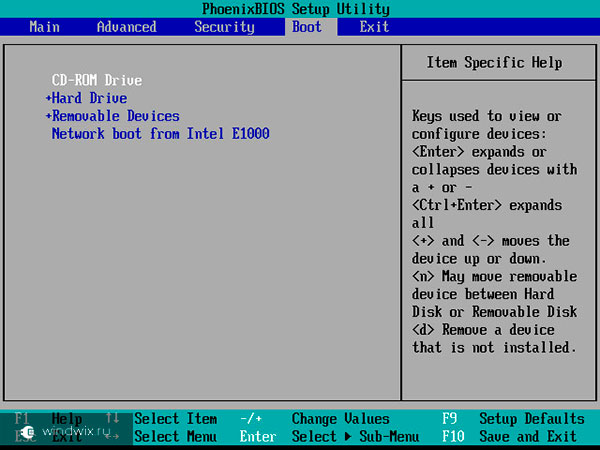The width and height of the screenshot is (600, 450).
Task: Go to the Exit tab
Action: [x=374, y=27]
